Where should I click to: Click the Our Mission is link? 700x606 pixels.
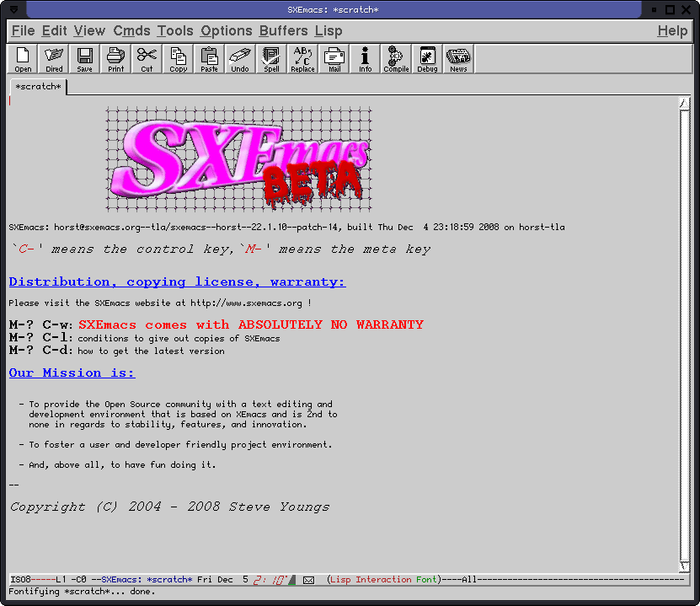pyautogui.click(x=72, y=373)
